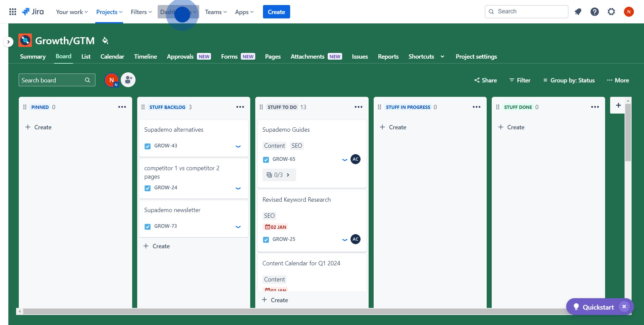Open the Stuff Backlog column options menu
This screenshot has height=325, width=644.
click(240, 107)
